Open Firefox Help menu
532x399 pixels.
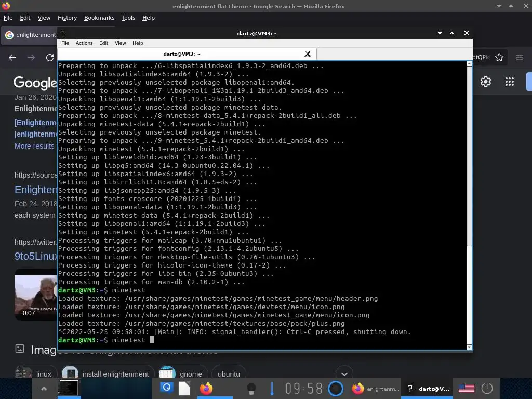pos(148,18)
